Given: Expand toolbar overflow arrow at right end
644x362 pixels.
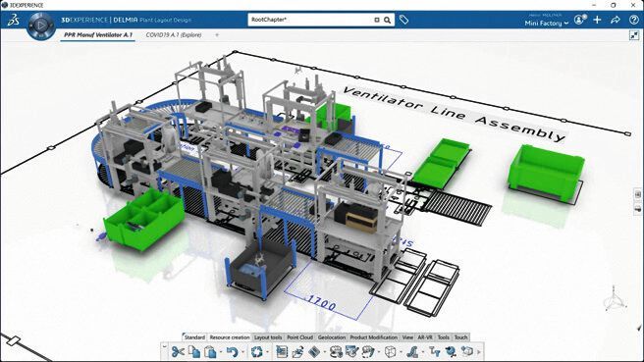Looking at the screenshot, I should [479, 352].
